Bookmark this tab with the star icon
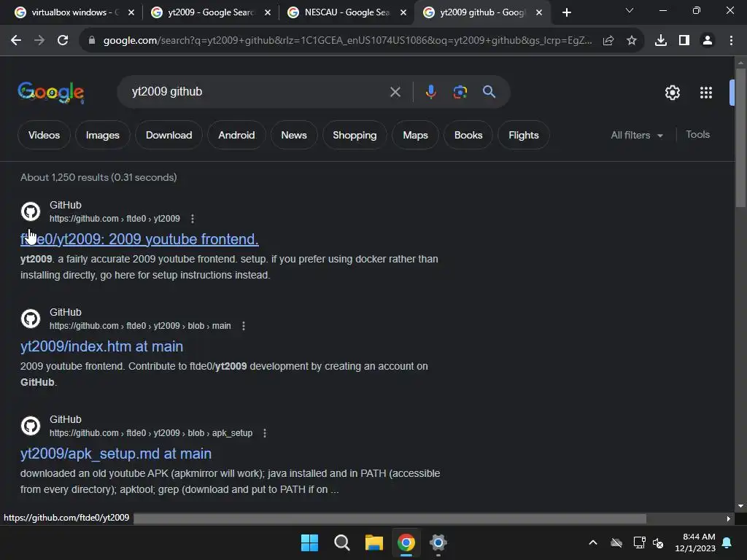Screen dimensions: 747x560 click(632, 41)
